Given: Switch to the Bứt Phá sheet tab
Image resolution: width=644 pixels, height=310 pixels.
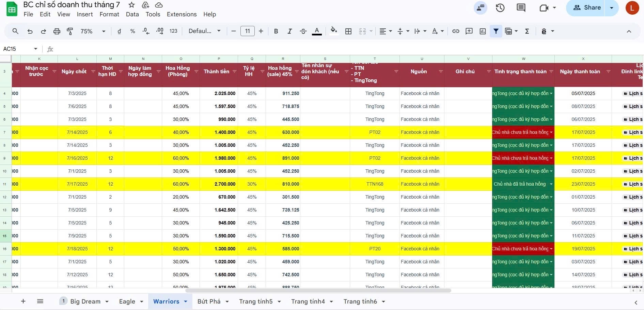Looking at the screenshot, I should (209, 301).
